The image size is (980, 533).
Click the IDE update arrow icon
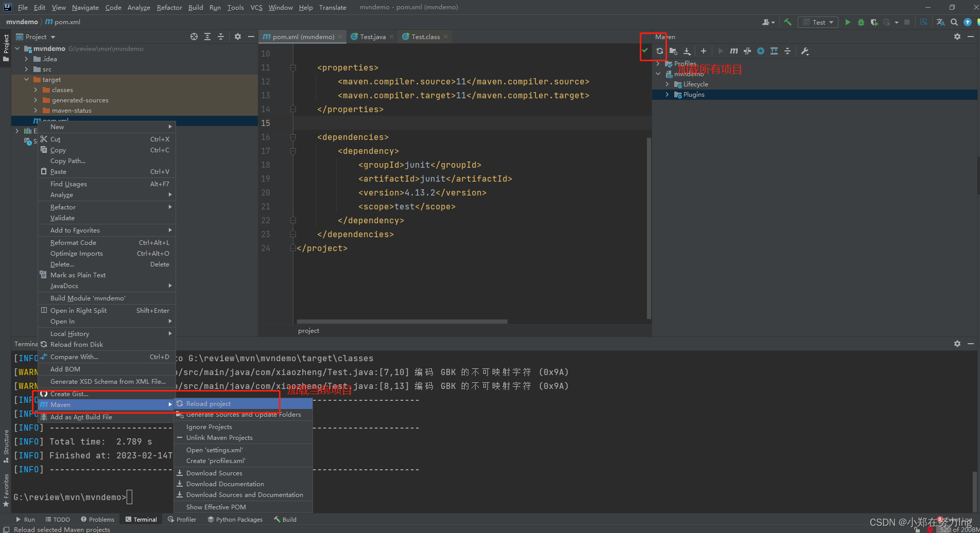[x=968, y=22]
